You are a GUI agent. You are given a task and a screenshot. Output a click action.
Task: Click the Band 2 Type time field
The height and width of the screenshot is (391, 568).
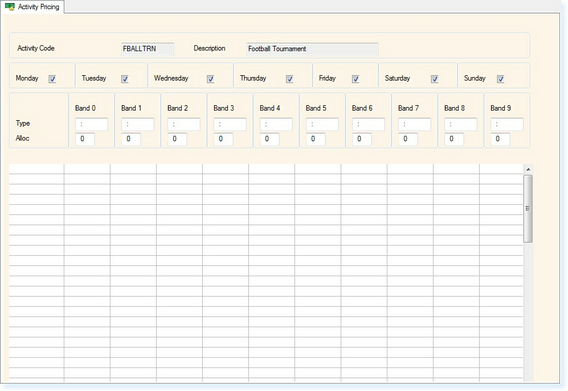184,124
